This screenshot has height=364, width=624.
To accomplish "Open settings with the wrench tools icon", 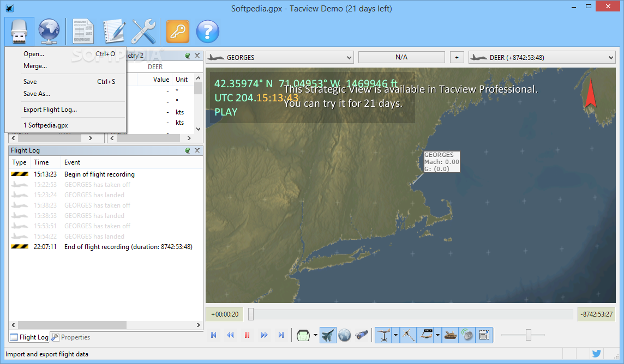I will (x=143, y=32).
